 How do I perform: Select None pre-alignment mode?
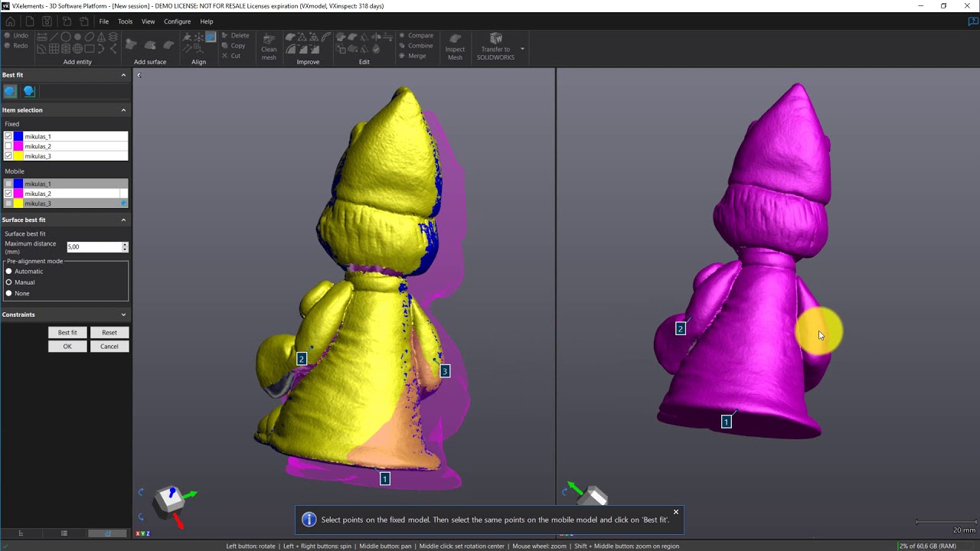pyautogui.click(x=9, y=294)
